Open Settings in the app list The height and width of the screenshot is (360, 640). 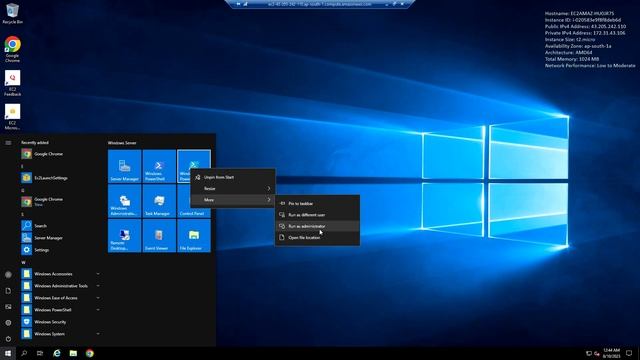pyautogui.click(x=61, y=250)
